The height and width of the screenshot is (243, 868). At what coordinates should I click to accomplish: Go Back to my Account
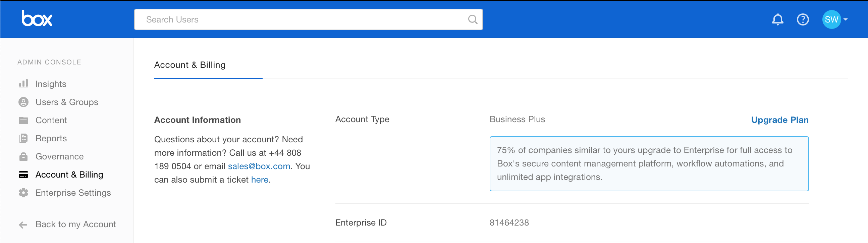(76, 225)
